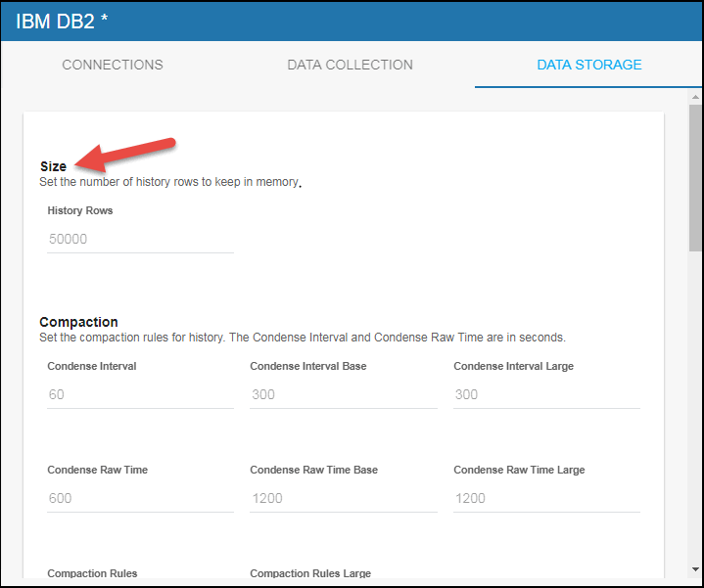704x588 pixels.
Task: Focus the Condense Interval input field
Action: 140,394
